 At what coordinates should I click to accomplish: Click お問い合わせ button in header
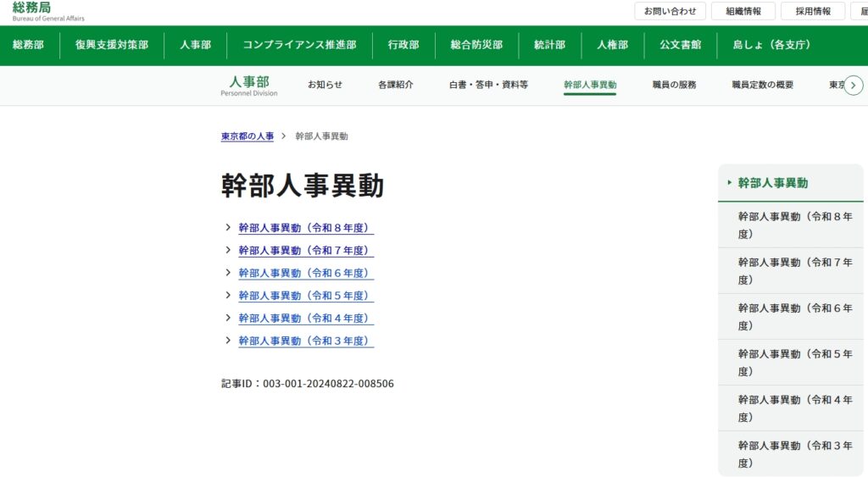click(670, 11)
